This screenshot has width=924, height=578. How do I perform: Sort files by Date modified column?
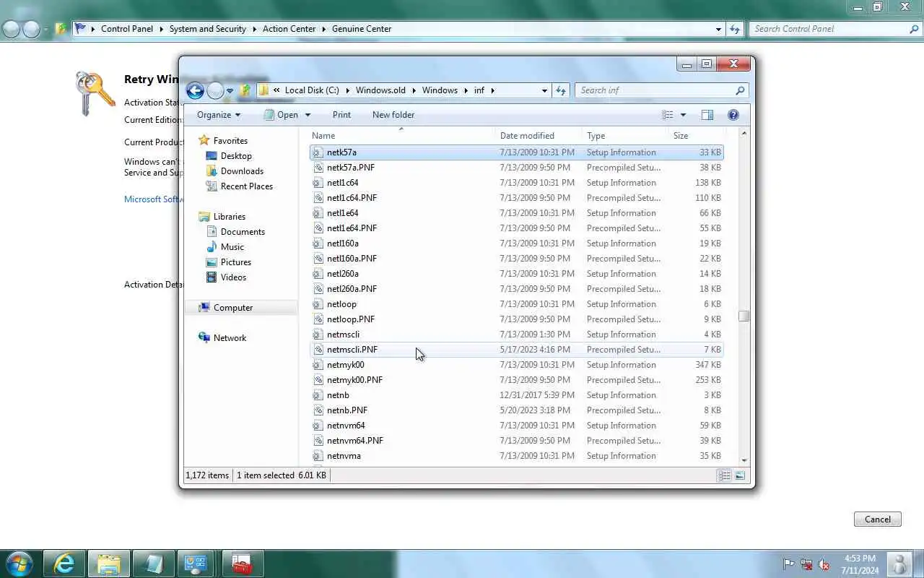[539, 136]
